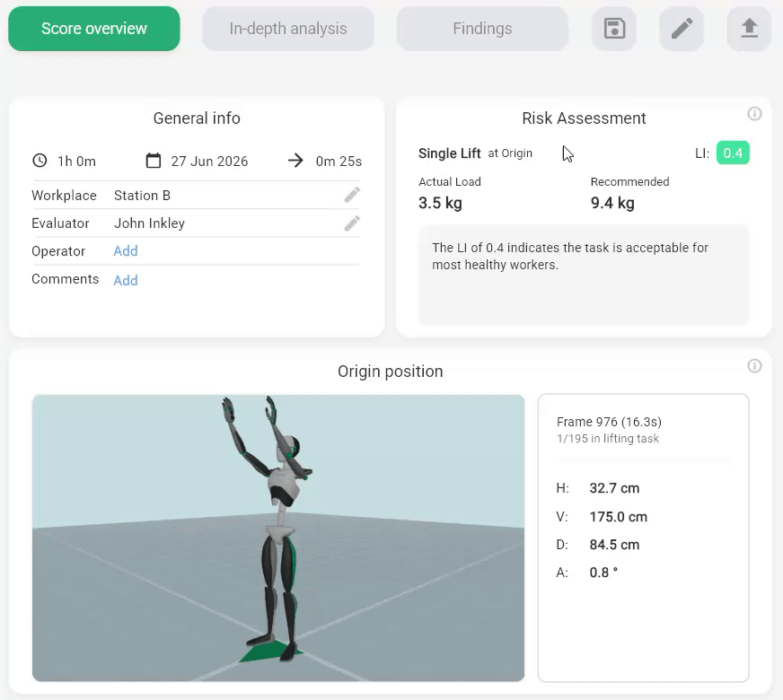Screen dimensions: 783x700
Task: Click Actual Load value 3.5 kg
Action: (x=440, y=203)
